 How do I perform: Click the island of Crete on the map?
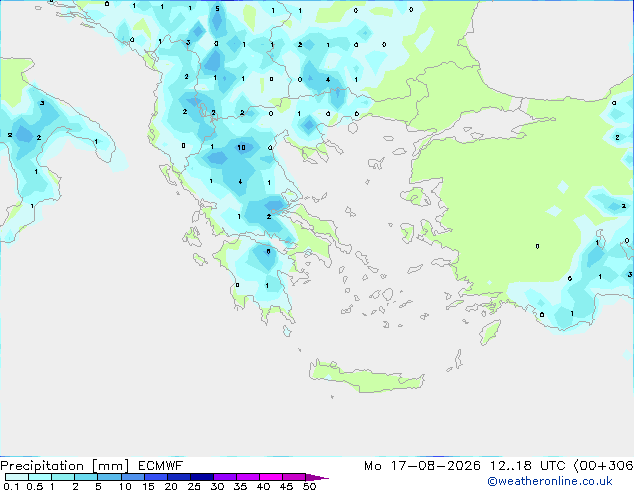pyautogui.click(x=366, y=376)
